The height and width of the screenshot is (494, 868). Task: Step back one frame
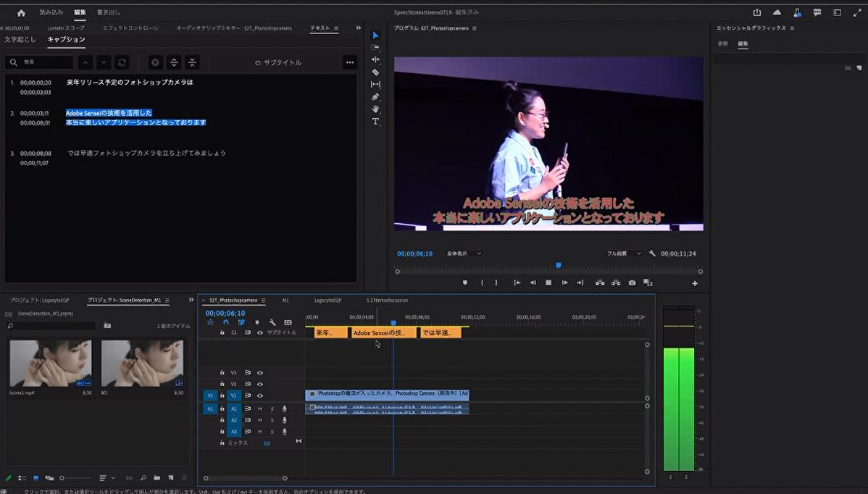click(533, 282)
